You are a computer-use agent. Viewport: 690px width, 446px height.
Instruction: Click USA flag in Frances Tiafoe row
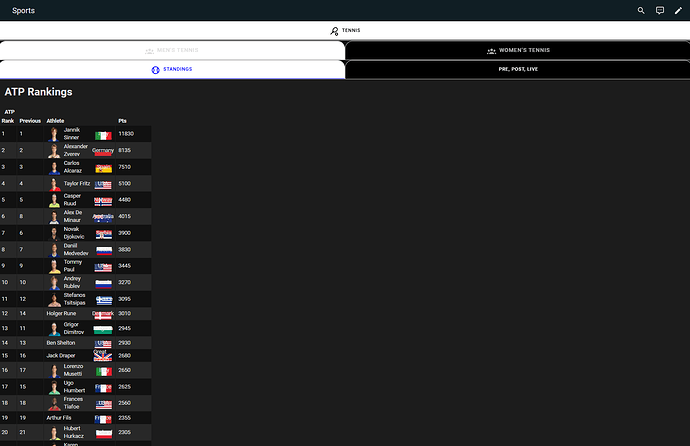(x=104, y=404)
